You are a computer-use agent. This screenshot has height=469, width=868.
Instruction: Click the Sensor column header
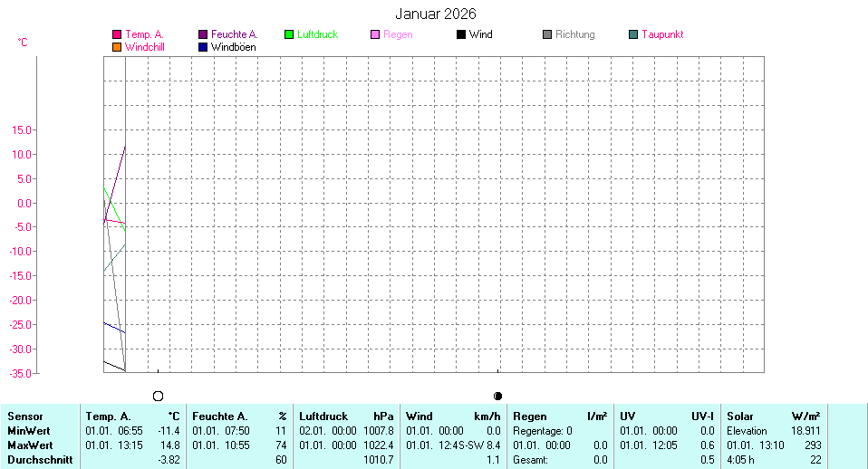(x=25, y=416)
